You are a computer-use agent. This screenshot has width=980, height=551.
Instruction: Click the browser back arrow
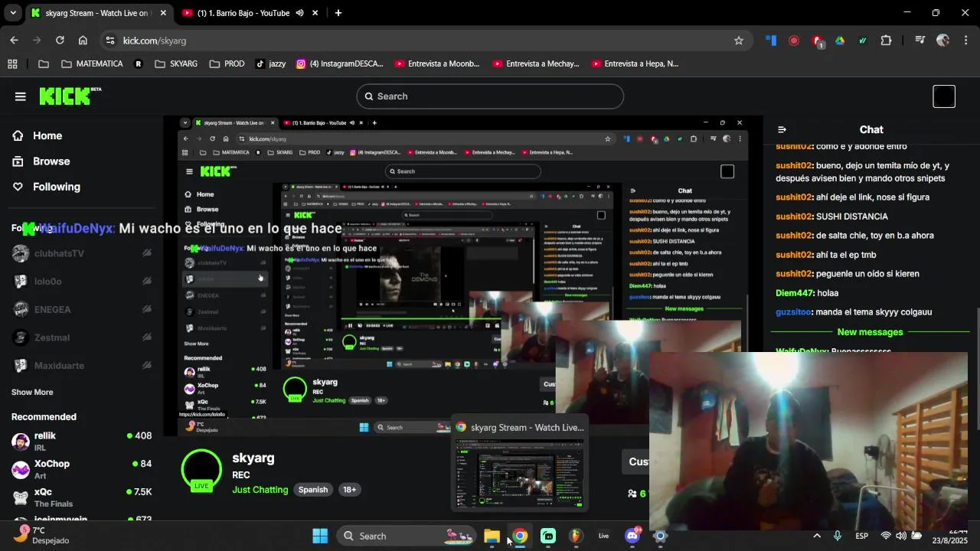pos(14,41)
